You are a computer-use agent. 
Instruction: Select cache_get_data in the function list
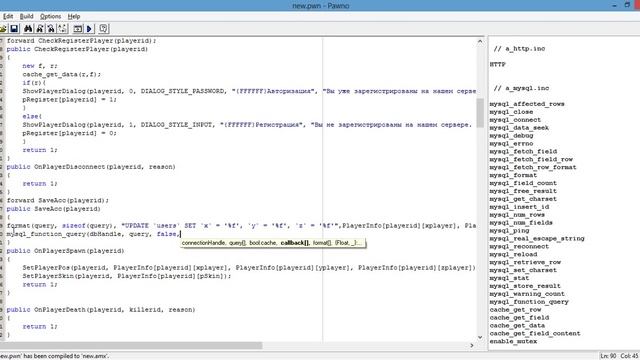click(517, 326)
